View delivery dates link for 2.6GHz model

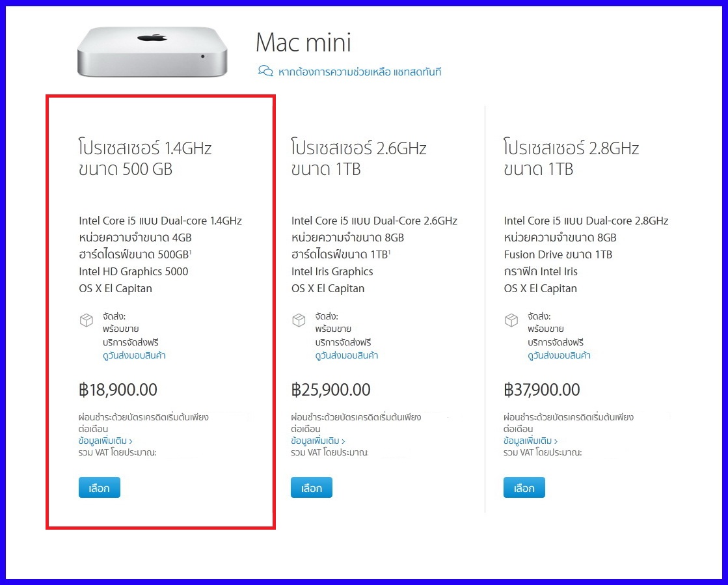(346, 355)
